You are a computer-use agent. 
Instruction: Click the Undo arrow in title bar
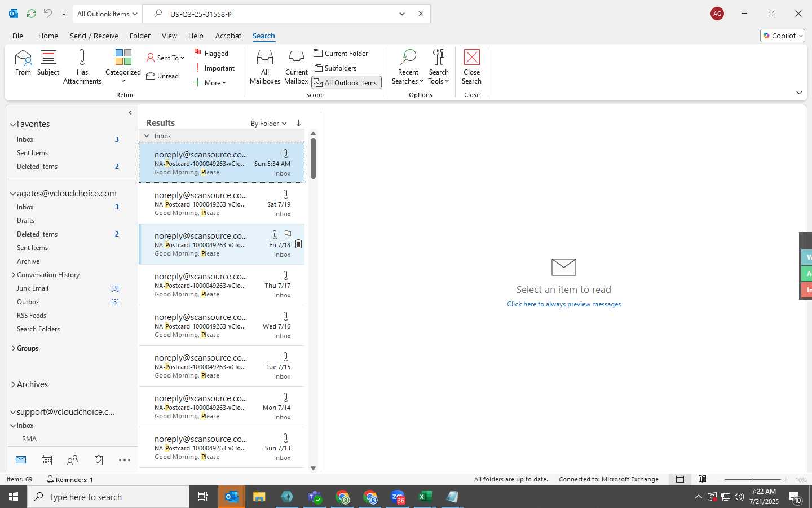tap(48, 14)
